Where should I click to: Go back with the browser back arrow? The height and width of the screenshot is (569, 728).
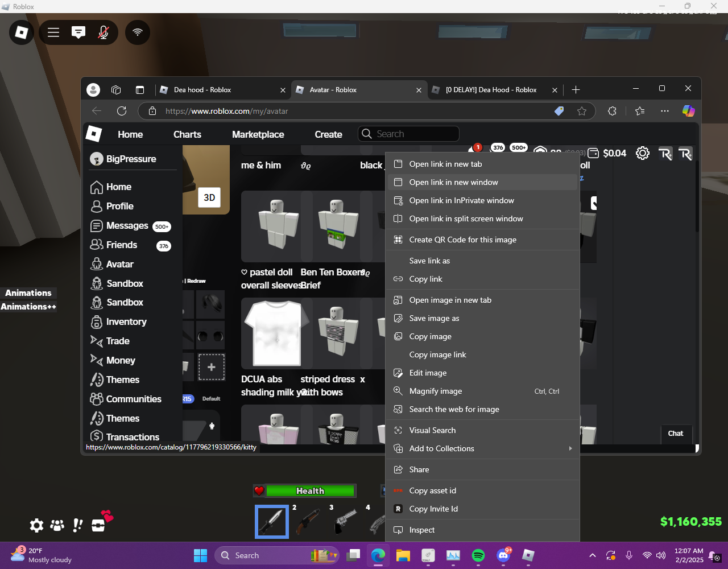click(x=97, y=111)
